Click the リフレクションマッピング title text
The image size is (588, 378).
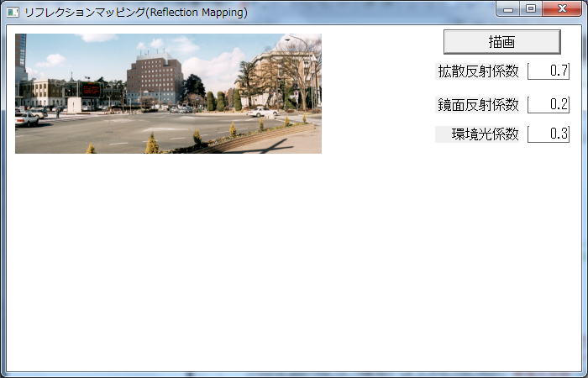[136, 13]
